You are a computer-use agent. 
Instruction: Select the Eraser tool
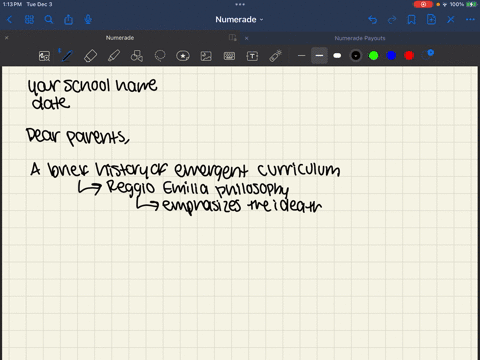90,56
